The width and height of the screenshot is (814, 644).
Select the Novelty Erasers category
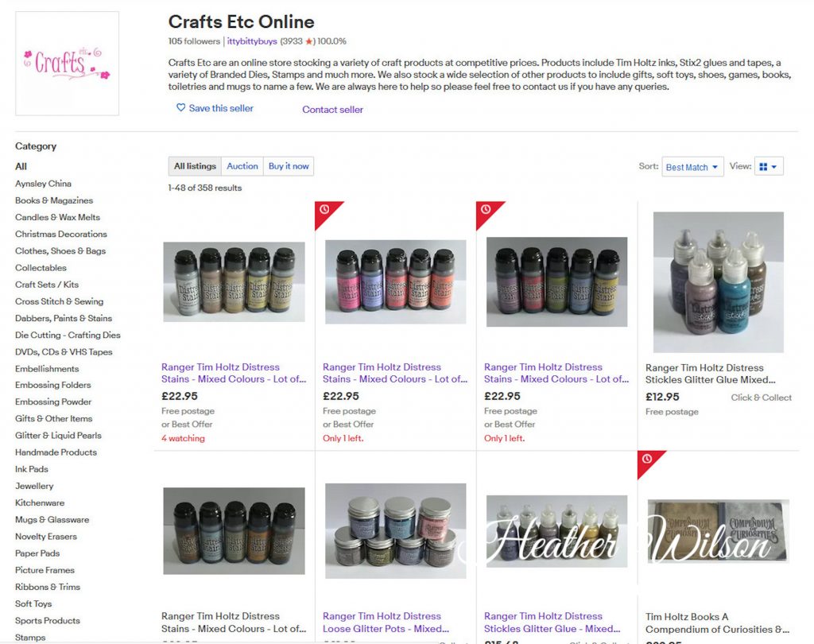(45, 537)
